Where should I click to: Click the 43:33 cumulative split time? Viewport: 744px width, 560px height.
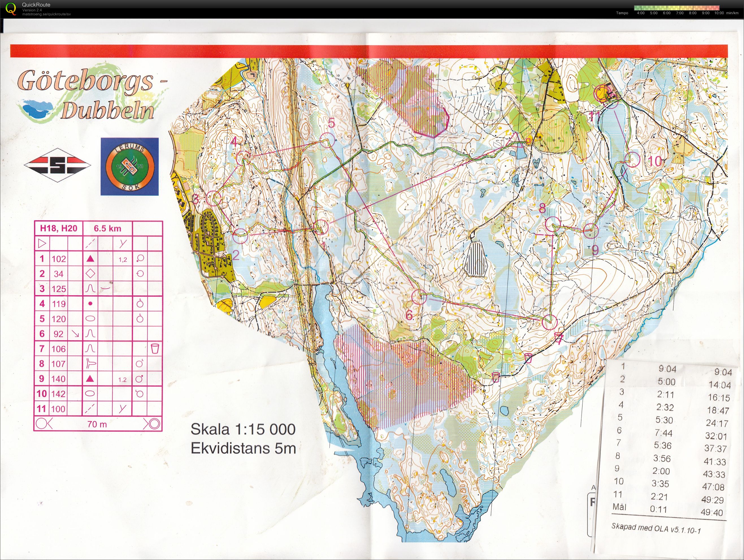pyautogui.click(x=714, y=474)
